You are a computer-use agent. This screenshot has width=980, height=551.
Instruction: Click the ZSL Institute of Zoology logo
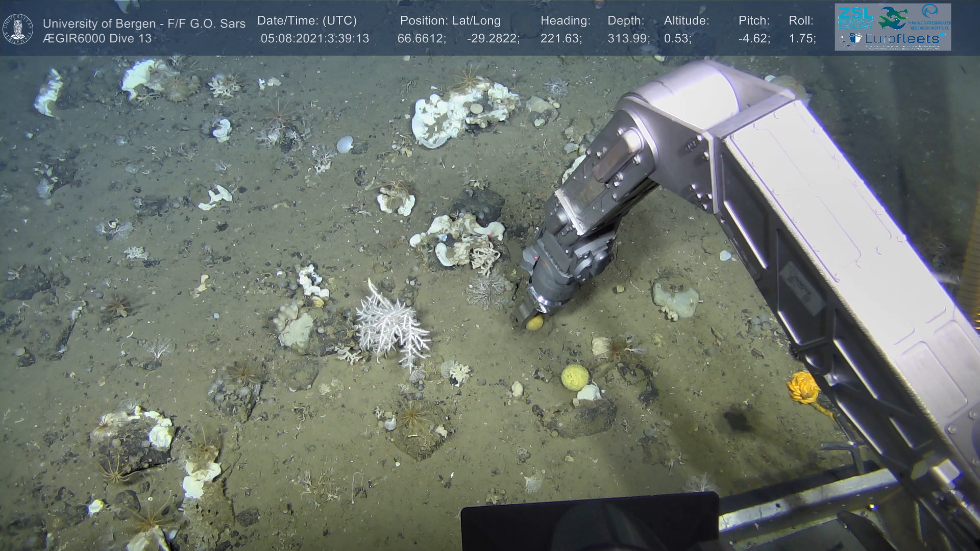tap(854, 17)
